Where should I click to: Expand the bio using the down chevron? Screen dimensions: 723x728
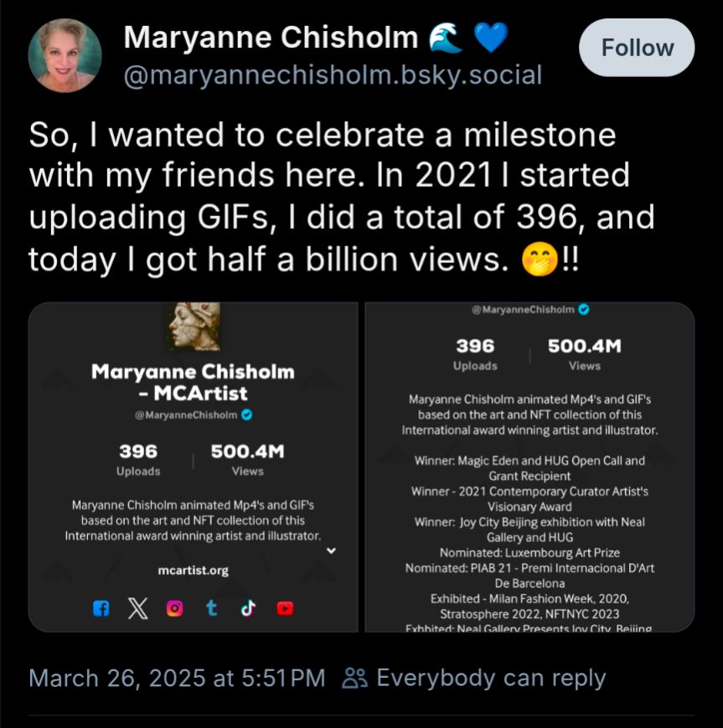pos(331,551)
